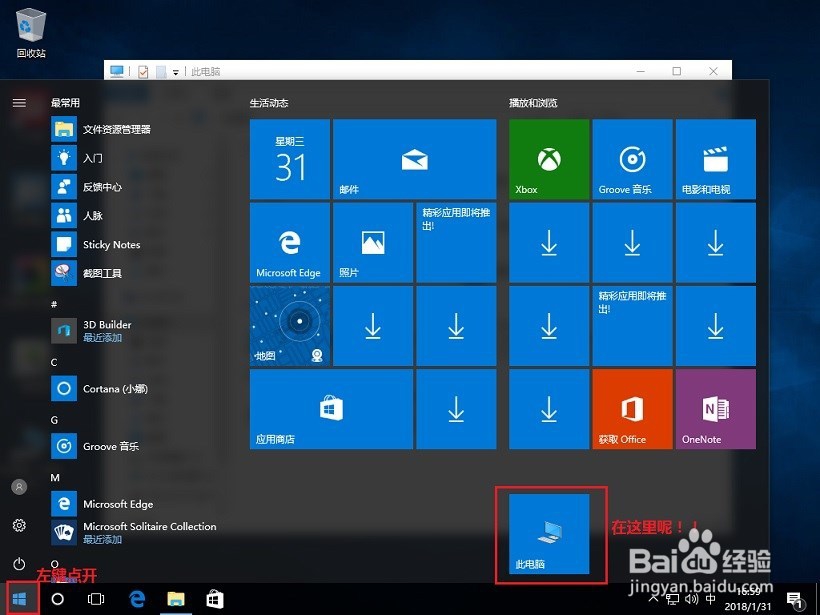
Task: Show hidden tray icons via the chevron
Action: (x=652, y=599)
